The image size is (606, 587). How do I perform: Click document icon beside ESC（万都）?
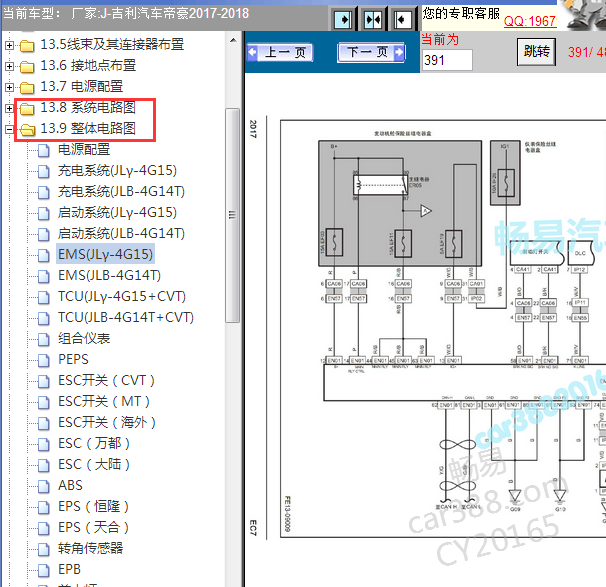(44, 444)
